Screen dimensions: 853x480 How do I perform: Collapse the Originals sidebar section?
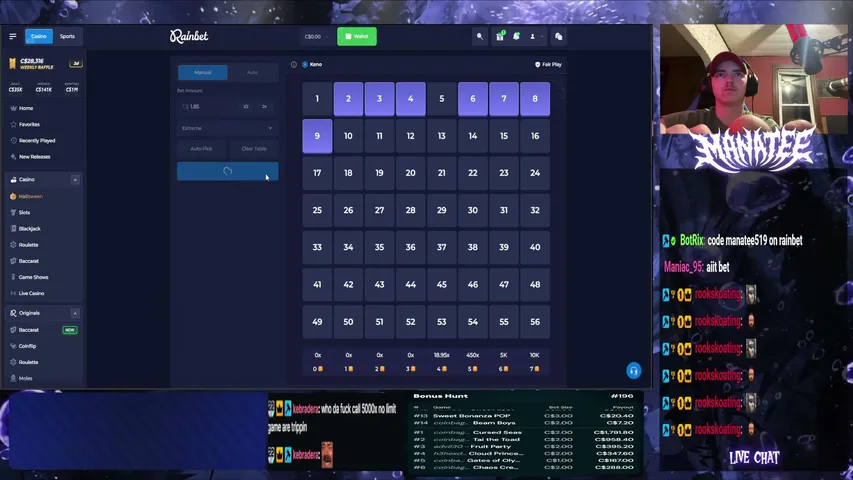click(75, 313)
